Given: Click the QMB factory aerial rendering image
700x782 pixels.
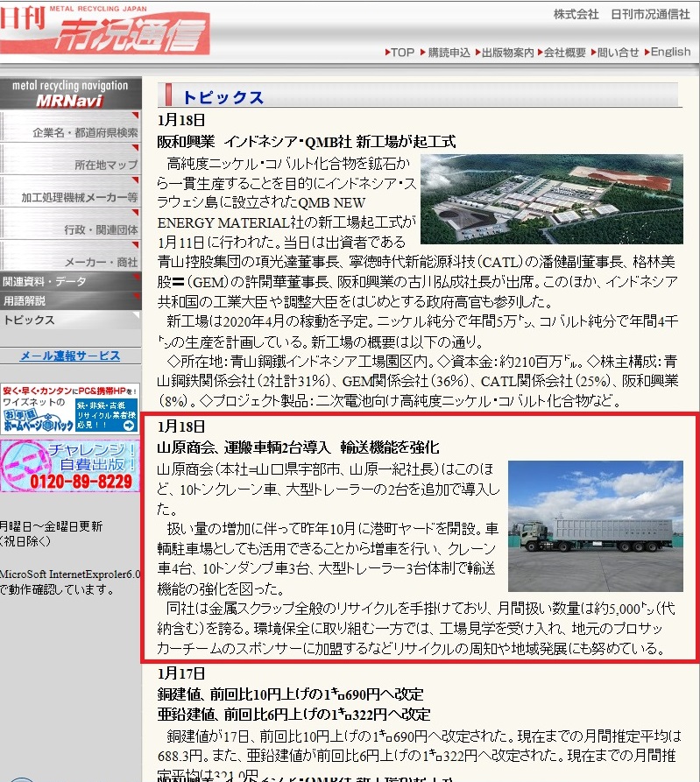Looking at the screenshot, I should point(552,199).
